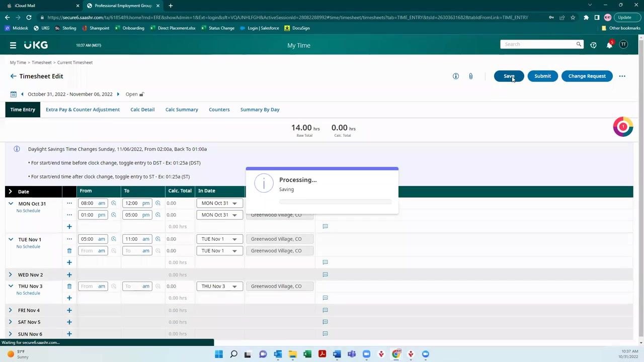Open the Calc Summary tab
The width and height of the screenshot is (644, 362).
[182, 110]
